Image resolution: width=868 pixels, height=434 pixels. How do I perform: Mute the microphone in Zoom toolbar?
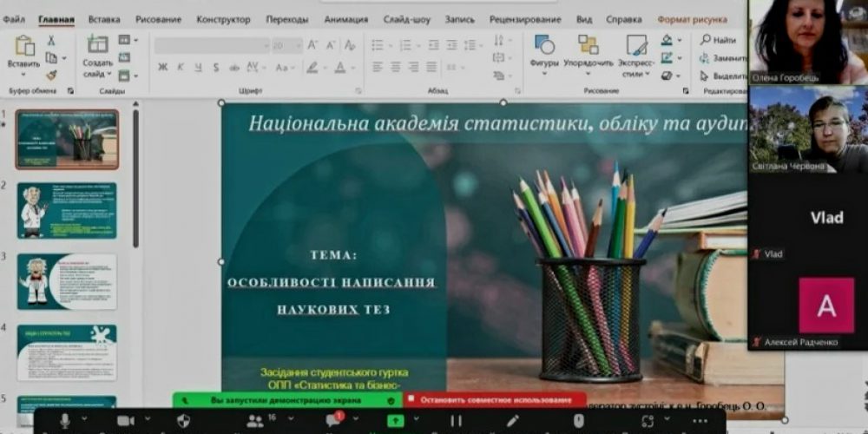tap(64, 421)
